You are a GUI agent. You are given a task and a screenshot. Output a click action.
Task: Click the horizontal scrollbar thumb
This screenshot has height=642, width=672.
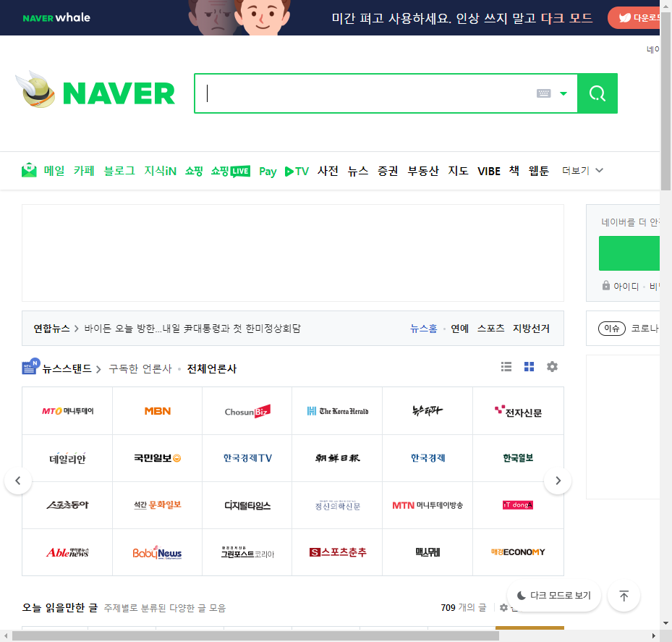click(255, 635)
